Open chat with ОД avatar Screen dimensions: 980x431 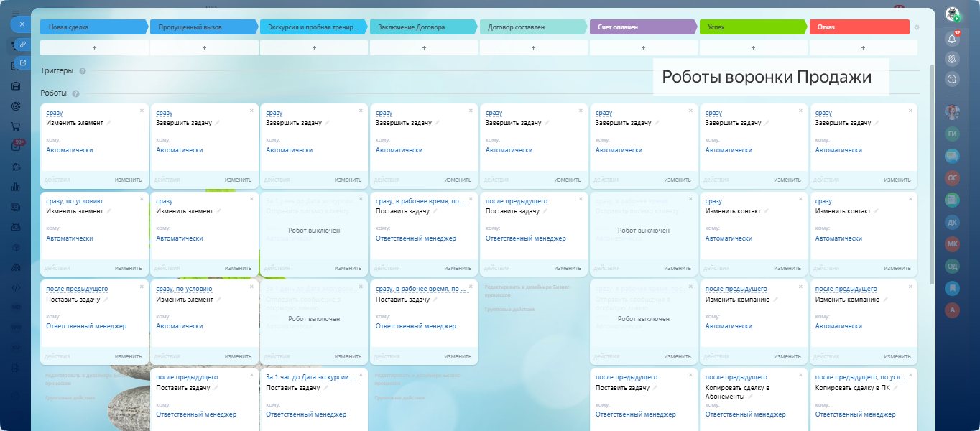(953, 266)
